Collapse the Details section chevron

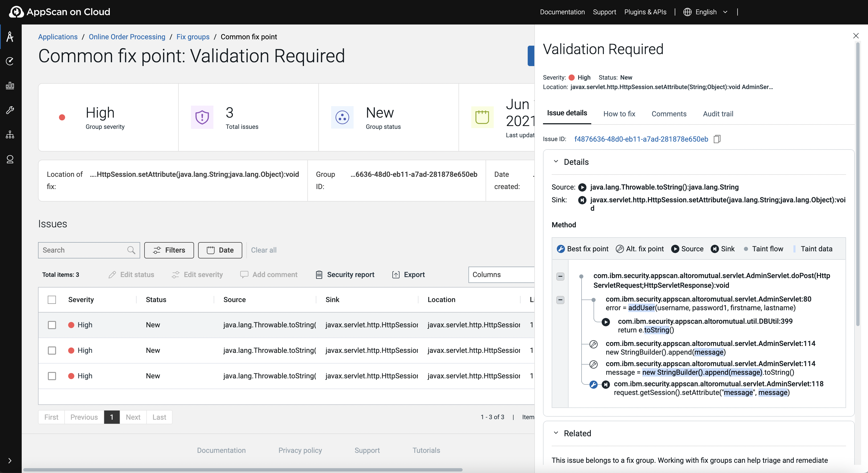(x=556, y=161)
